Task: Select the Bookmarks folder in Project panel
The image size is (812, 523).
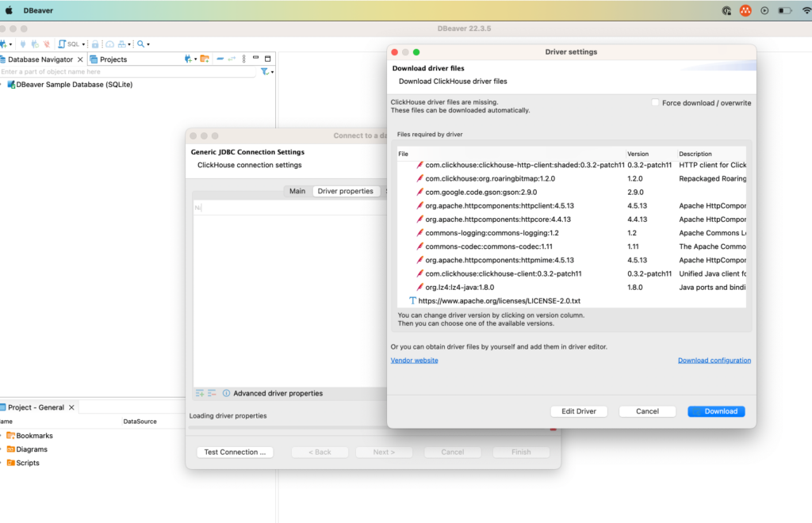Action: 29,436
